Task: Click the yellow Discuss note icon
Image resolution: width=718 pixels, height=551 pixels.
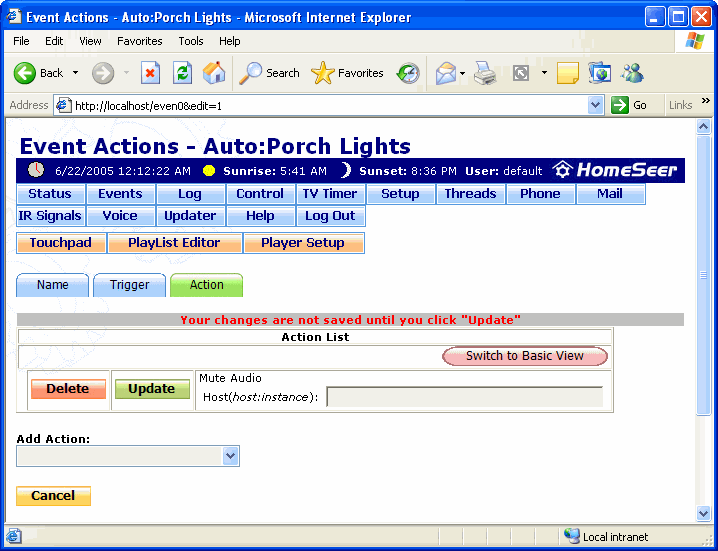Action: tap(568, 73)
